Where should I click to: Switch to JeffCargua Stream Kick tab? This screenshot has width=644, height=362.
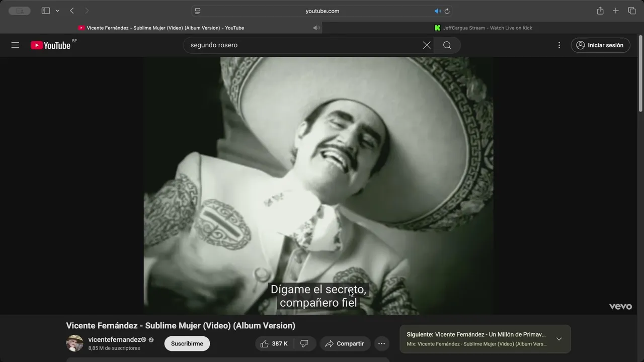[483, 28]
